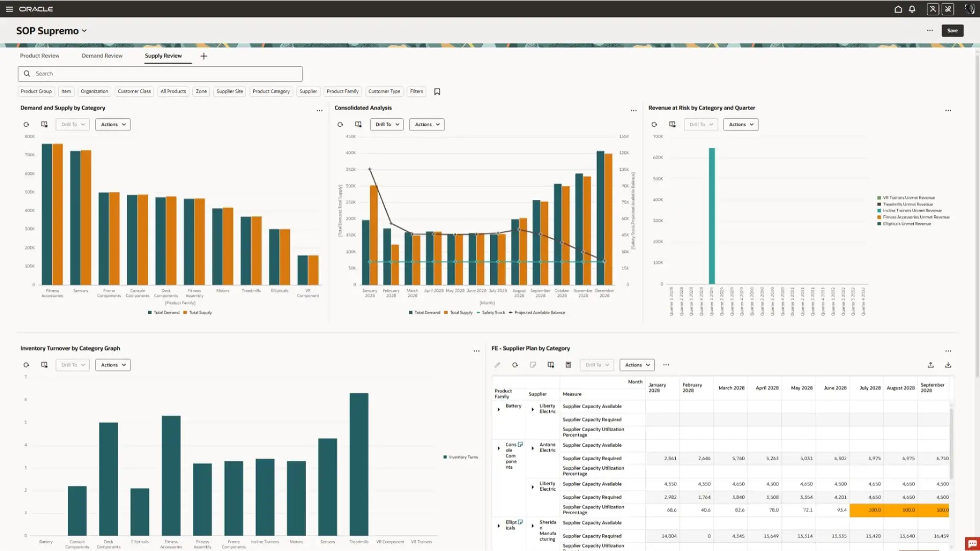
Task: Open the chat assistant icon
Action: (972, 543)
